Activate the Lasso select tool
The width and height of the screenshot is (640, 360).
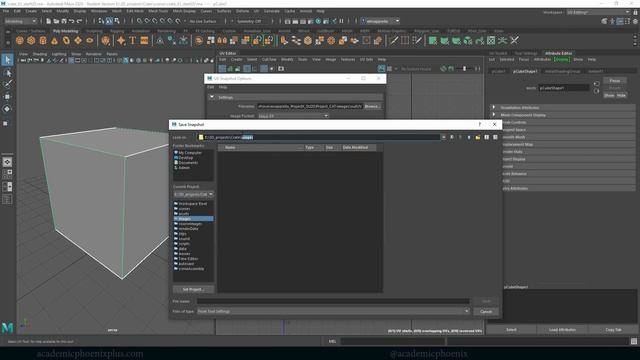7,73
